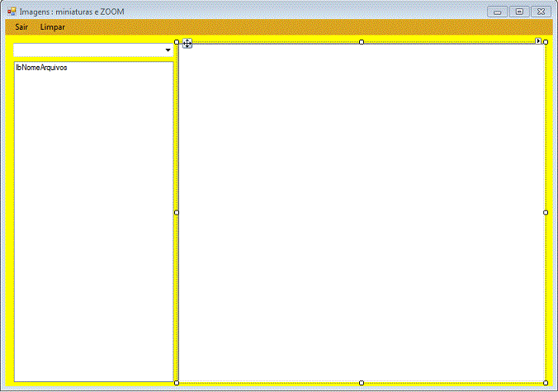558x392 pixels.
Task: Select the lbNomeArquivos list box
Action: point(93,222)
